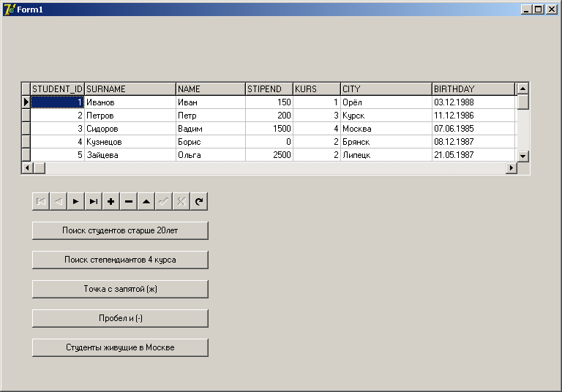Select name cell 'Ольга'

pyautogui.click(x=211, y=155)
